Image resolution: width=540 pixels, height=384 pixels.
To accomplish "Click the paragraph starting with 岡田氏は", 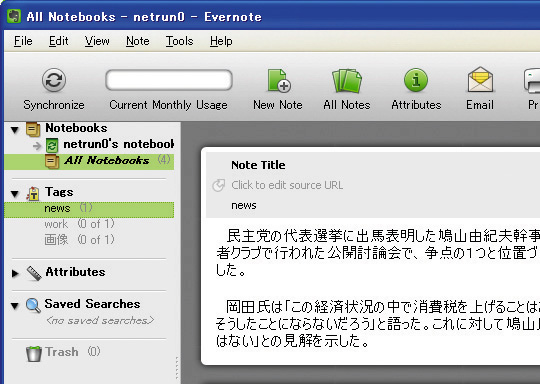I will point(378,324).
